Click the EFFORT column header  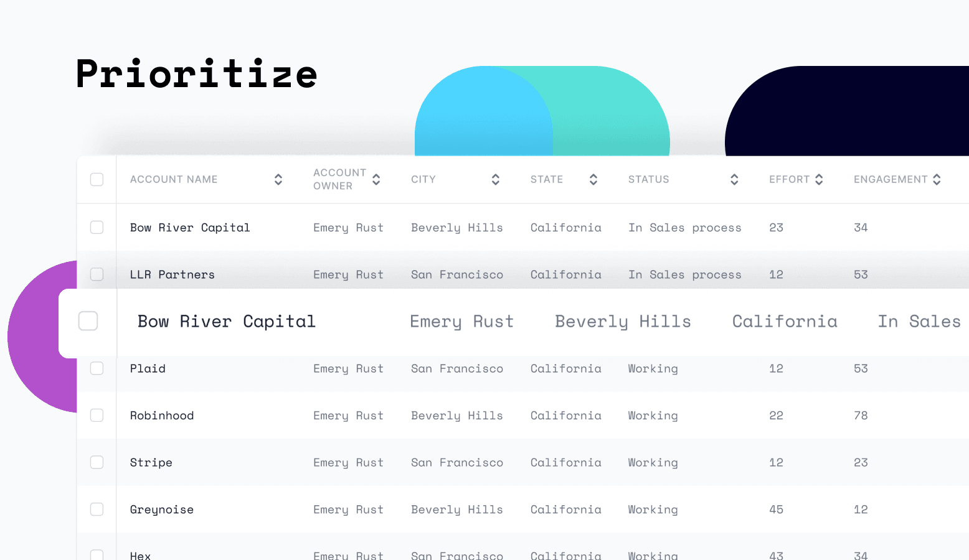789,179
